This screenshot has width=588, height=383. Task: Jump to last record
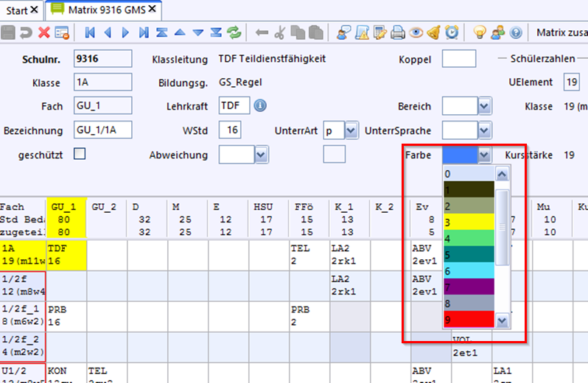click(x=144, y=32)
